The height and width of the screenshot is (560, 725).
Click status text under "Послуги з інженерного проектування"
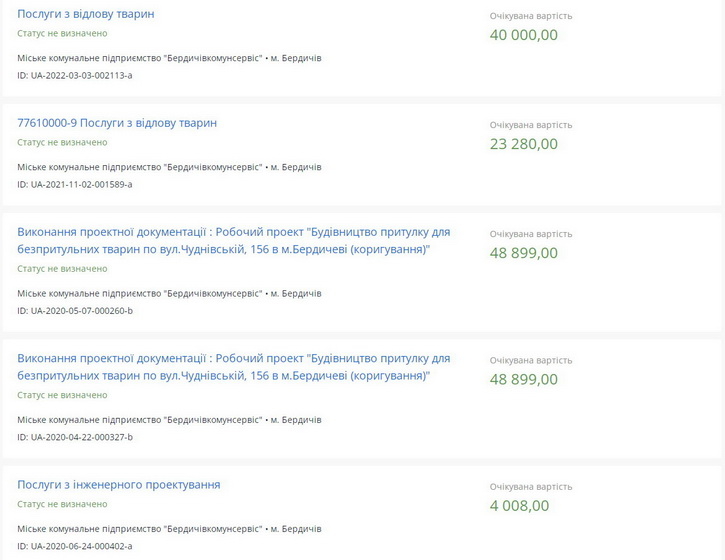[x=62, y=505]
